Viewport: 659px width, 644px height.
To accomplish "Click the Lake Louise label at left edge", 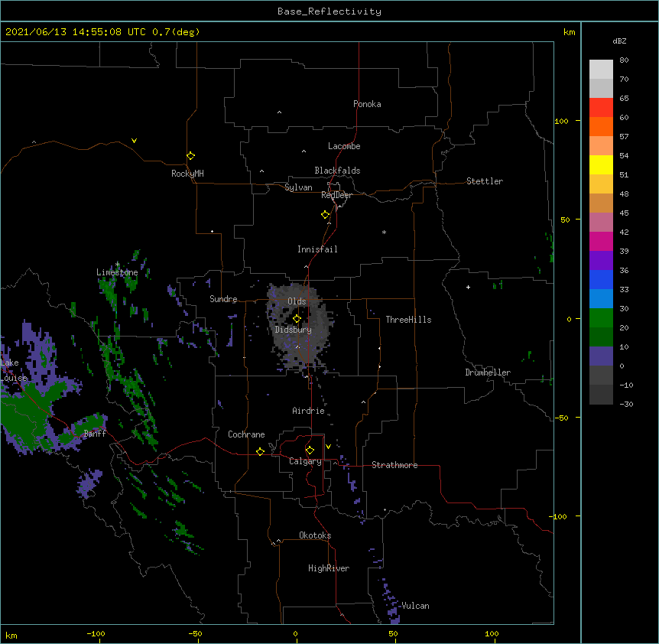I will [12, 370].
